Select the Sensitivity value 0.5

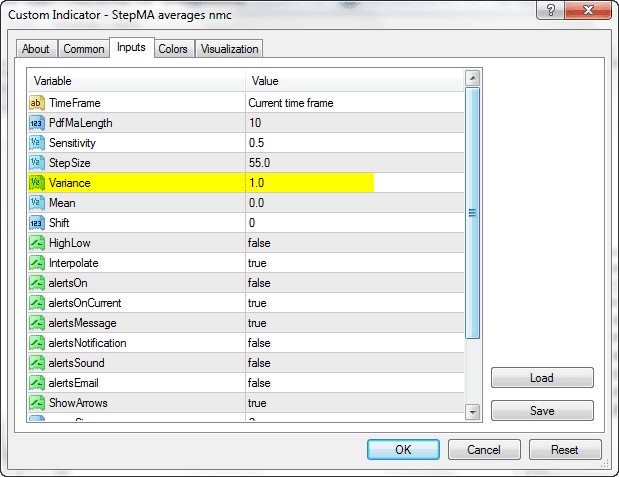256,143
